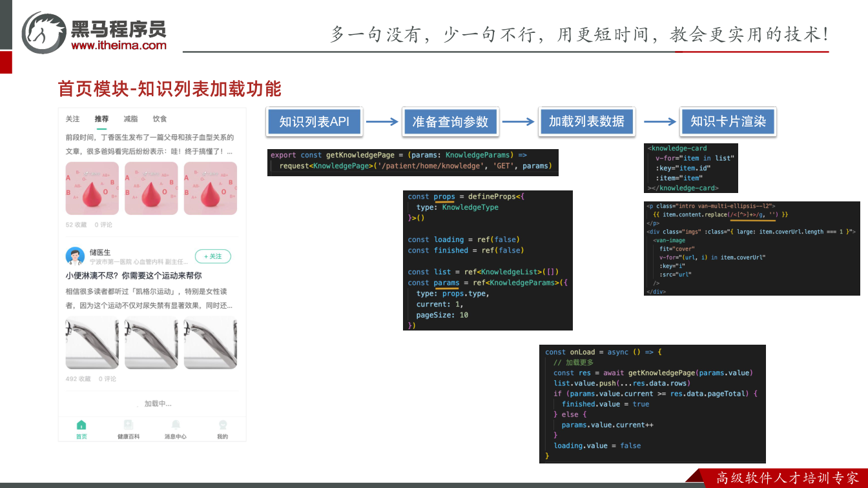Screen dimensions: 868x488
Task: Open the 我的 profile icon
Action: (x=223, y=425)
